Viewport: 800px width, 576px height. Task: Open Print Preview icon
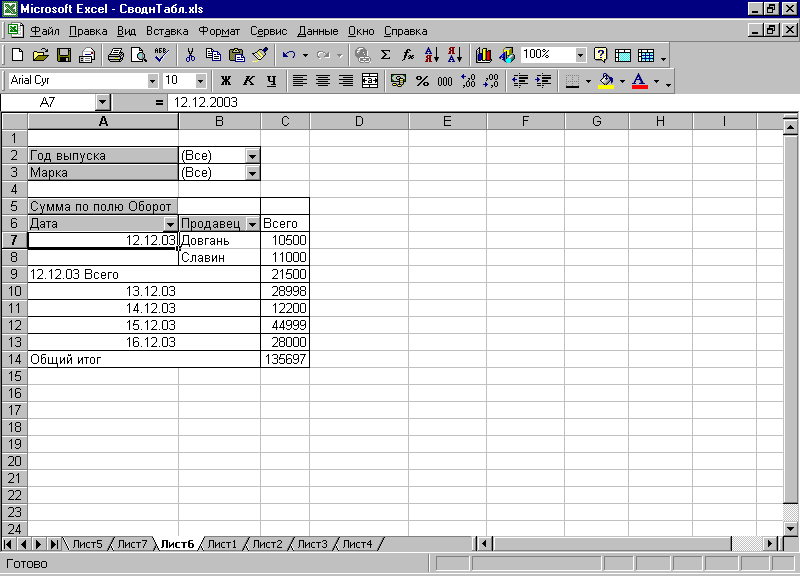pyautogui.click(x=139, y=55)
